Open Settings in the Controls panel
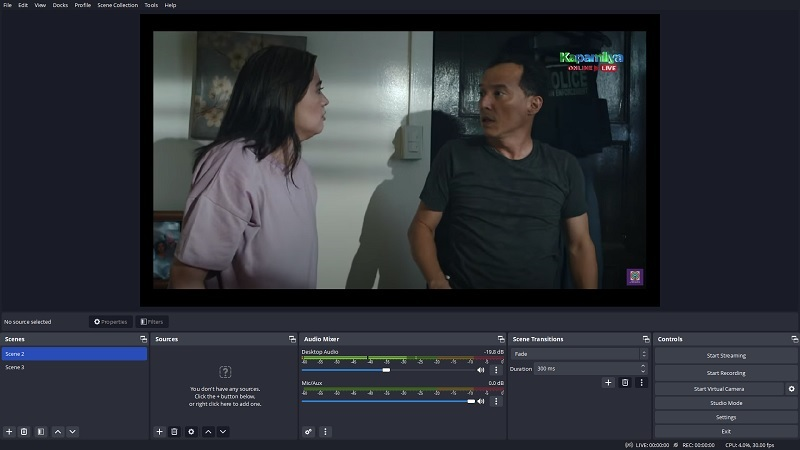This screenshot has height=450, width=800. pos(726,417)
